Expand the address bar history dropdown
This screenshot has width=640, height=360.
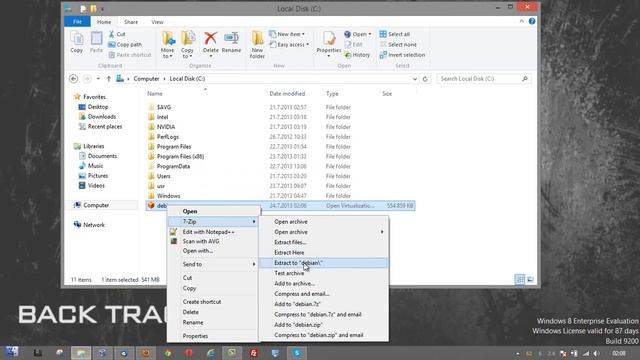coord(415,79)
